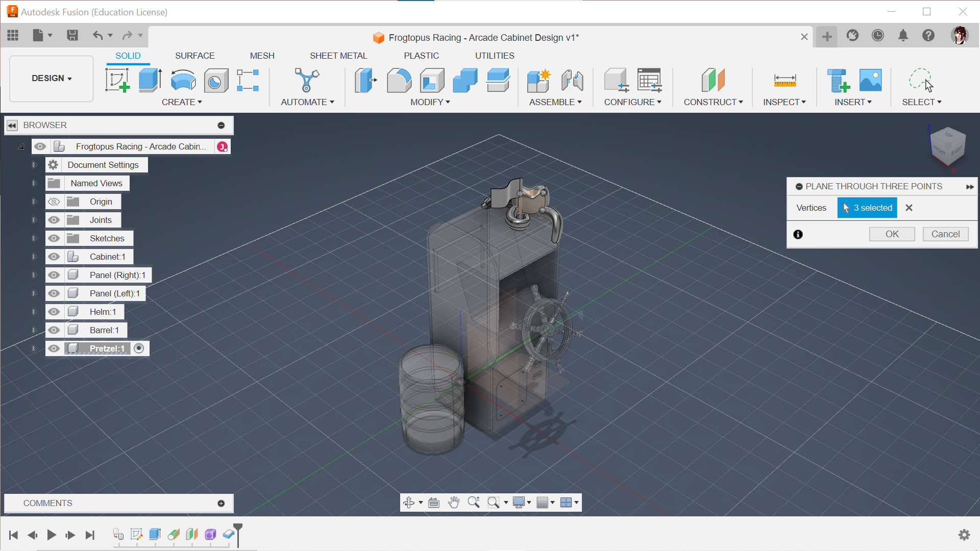Open the CONSTRUCT dropdown menu
Screen dimensions: 980x551
[x=714, y=102]
